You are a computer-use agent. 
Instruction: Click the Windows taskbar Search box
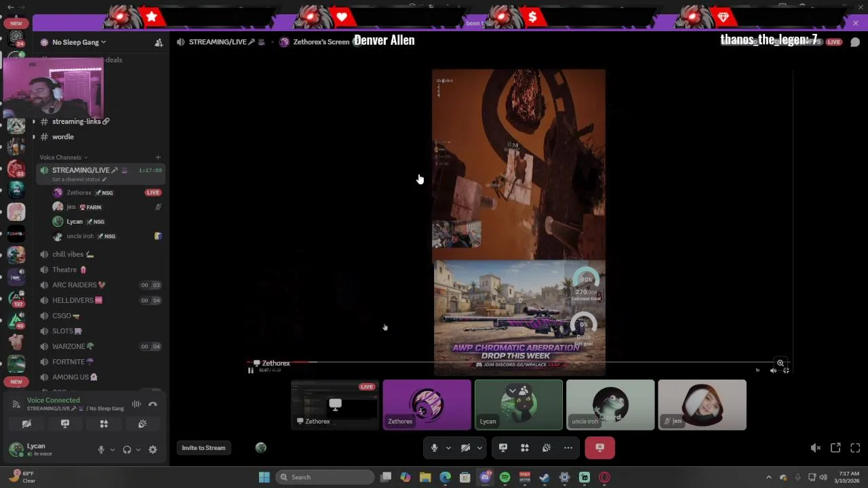click(x=326, y=477)
